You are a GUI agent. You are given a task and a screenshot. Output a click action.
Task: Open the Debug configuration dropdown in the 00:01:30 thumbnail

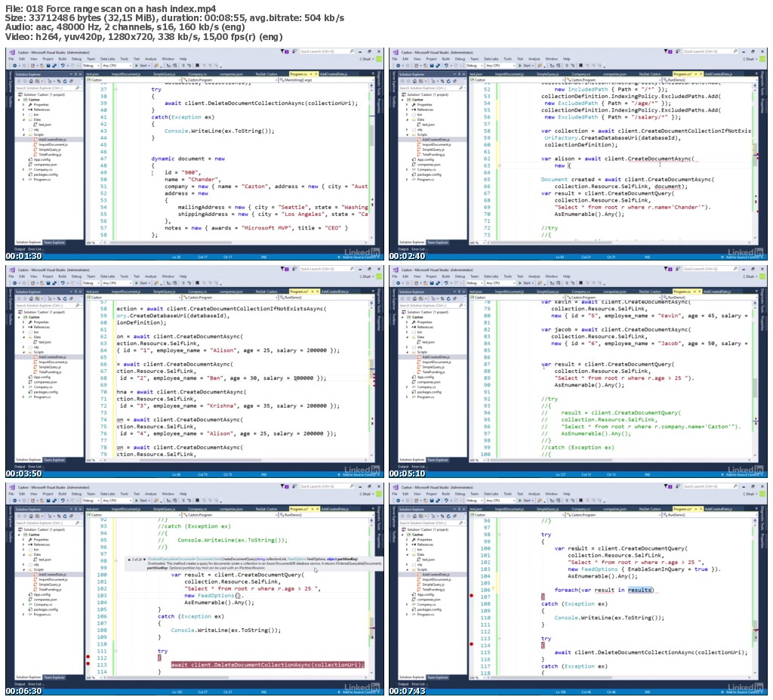pyautogui.click(x=91, y=66)
